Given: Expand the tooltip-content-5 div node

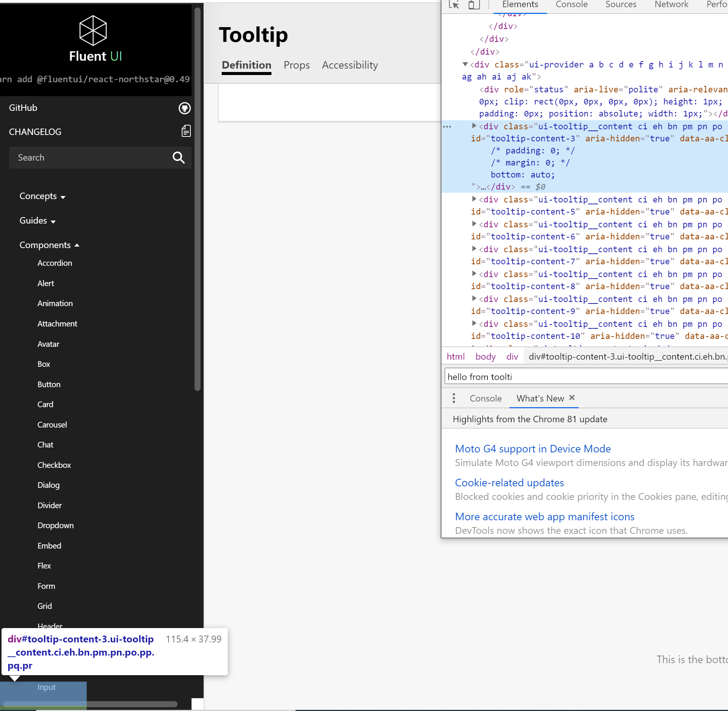Looking at the screenshot, I should 474,199.
